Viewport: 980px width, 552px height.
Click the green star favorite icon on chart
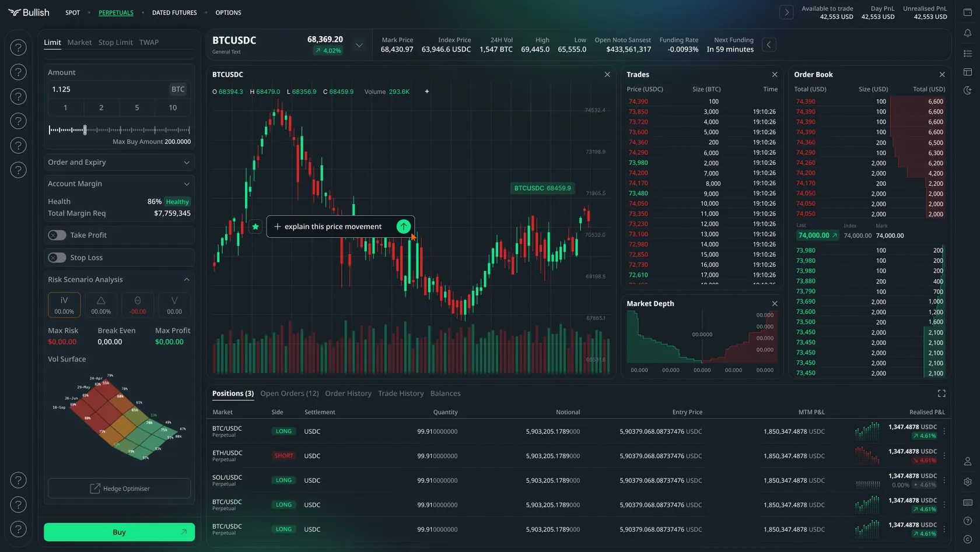pyautogui.click(x=256, y=227)
